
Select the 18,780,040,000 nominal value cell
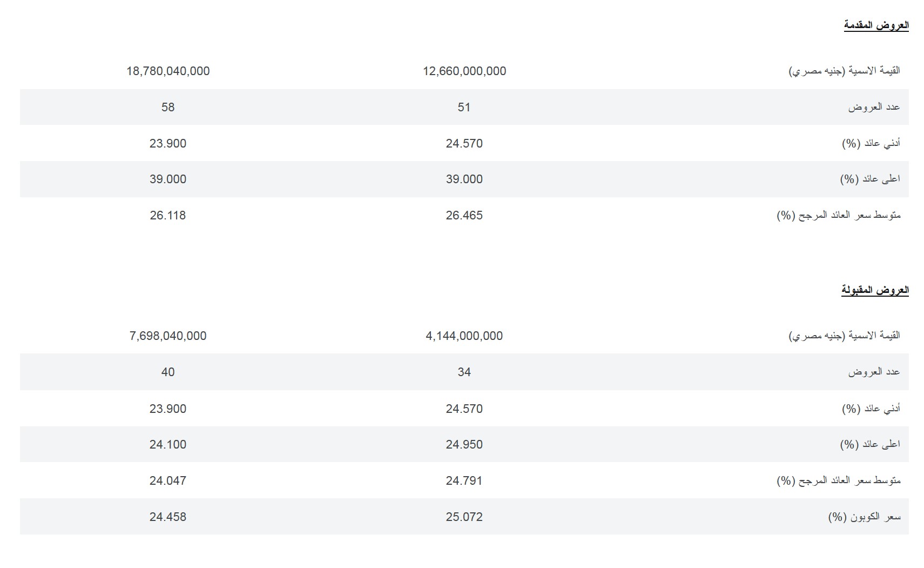point(168,71)
